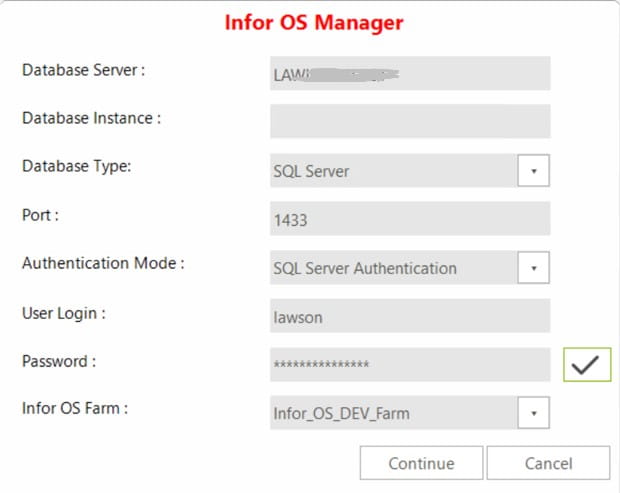
Task: Click the Database Server label
Action: pyautogui.click(x=83, y=70)
